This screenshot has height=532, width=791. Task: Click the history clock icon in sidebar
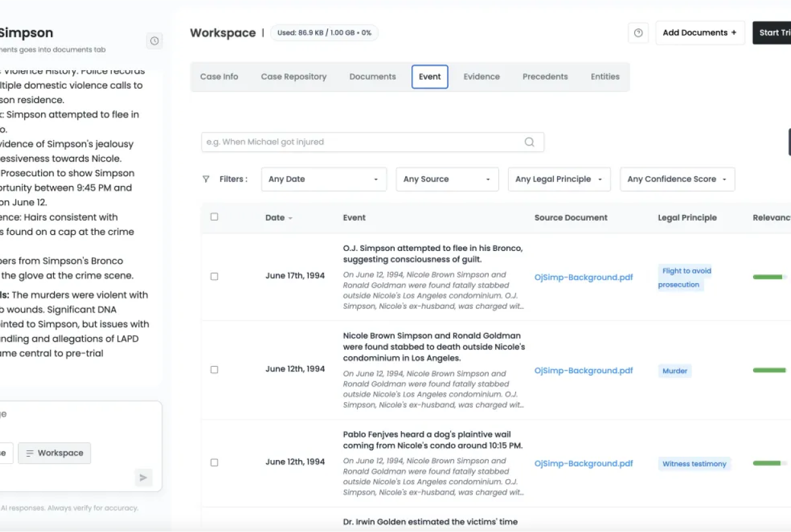pos(154,41)
